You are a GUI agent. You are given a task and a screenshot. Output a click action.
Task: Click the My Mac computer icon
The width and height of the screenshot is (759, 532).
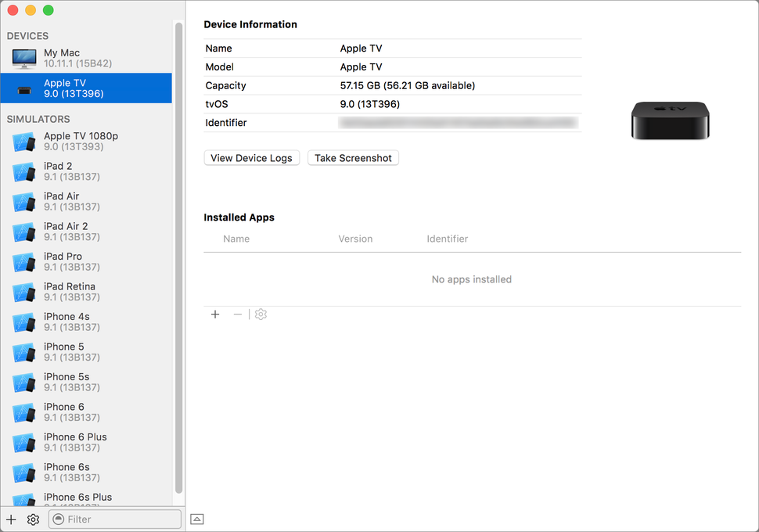[23, 57]
